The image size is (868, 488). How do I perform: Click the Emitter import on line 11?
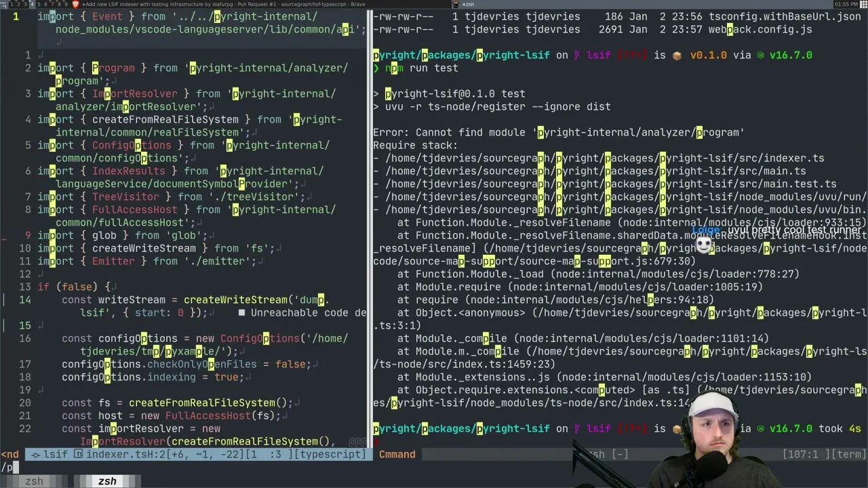tap(113, 261)
